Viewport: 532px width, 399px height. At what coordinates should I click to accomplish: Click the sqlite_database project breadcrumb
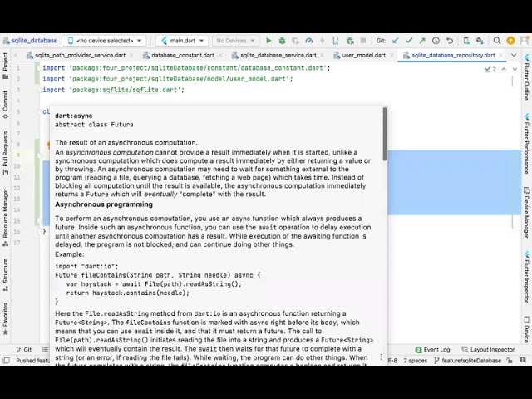pos(30,41)
